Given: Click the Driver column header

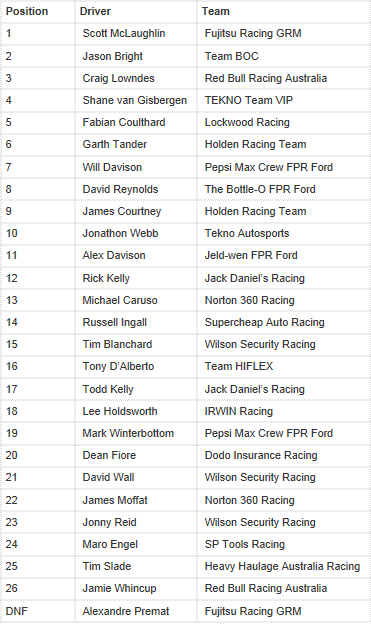Looking at the screenshot, I should (136, 12).
